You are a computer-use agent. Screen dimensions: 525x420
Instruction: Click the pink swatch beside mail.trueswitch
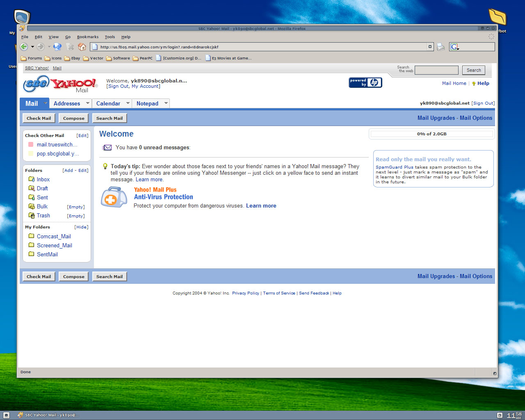coord(31,145)
